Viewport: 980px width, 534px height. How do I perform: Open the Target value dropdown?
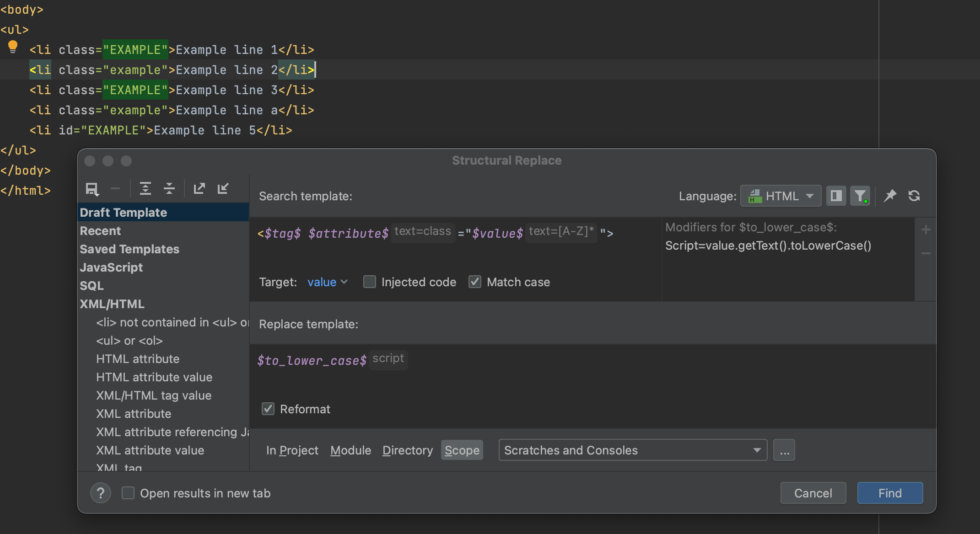click(x=327, y=282)
